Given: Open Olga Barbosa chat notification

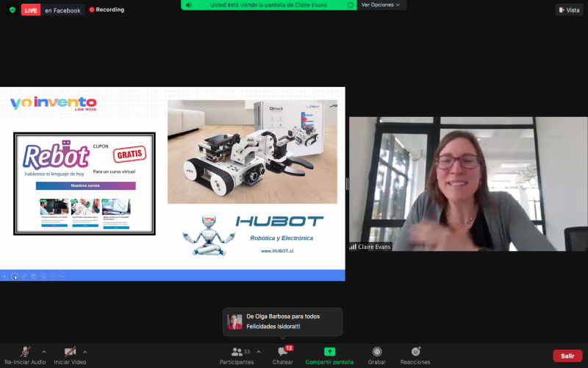Looking at the screenshot, I should pyautogui.click(x=282, y=322).
